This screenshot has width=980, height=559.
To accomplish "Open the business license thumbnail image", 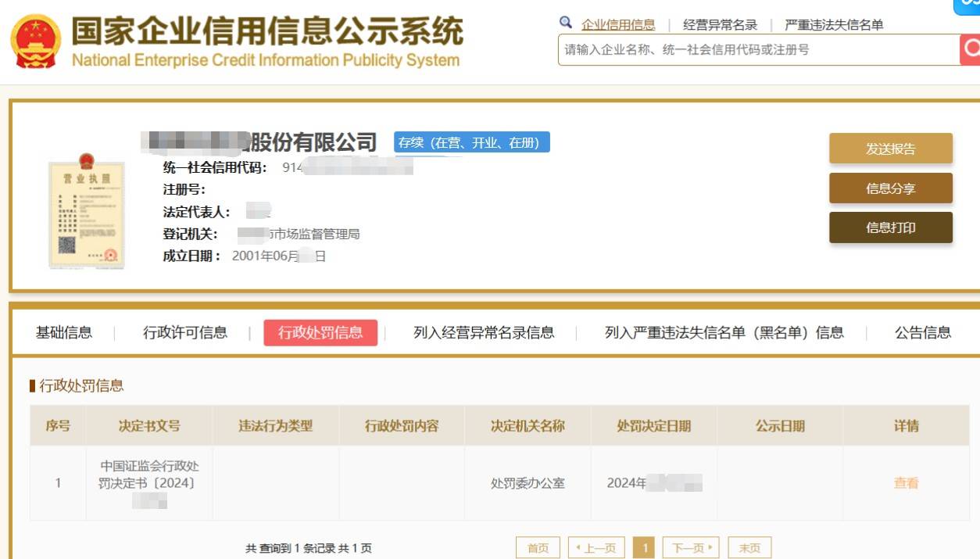I will tap(86, 211).
